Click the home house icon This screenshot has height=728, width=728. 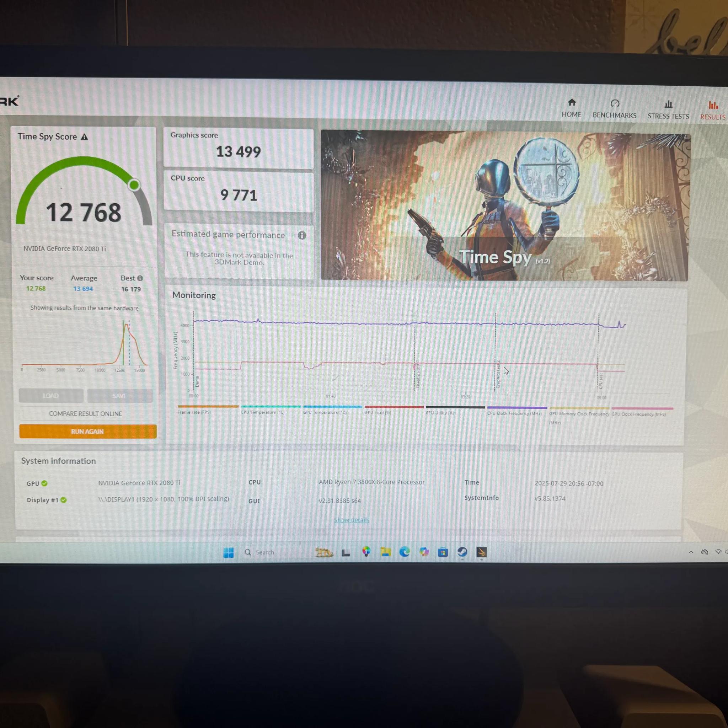572,102
